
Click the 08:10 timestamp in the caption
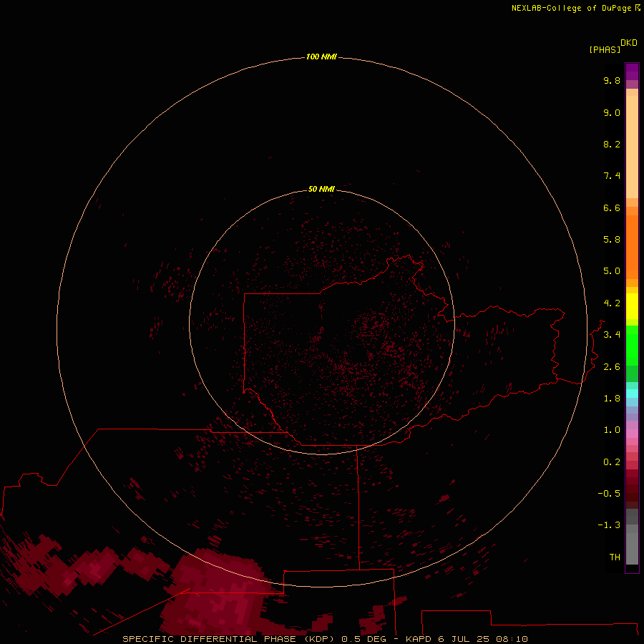[512, 639]
